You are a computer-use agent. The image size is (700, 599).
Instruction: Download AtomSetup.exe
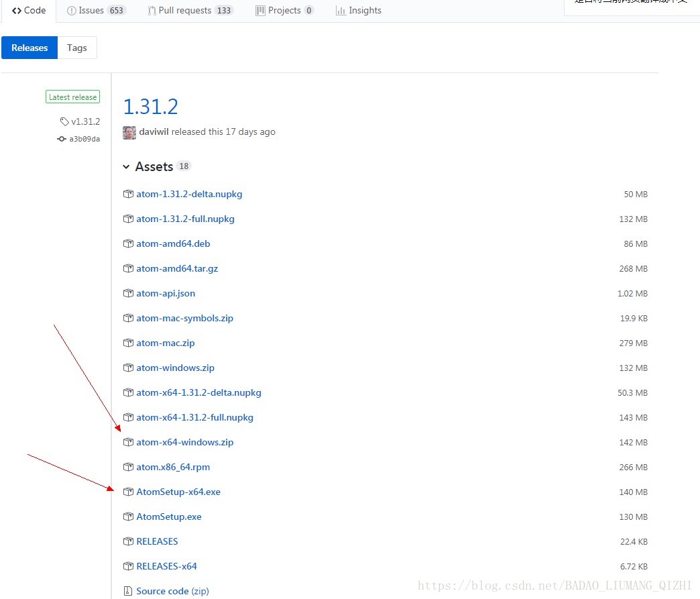click(169, 516)
